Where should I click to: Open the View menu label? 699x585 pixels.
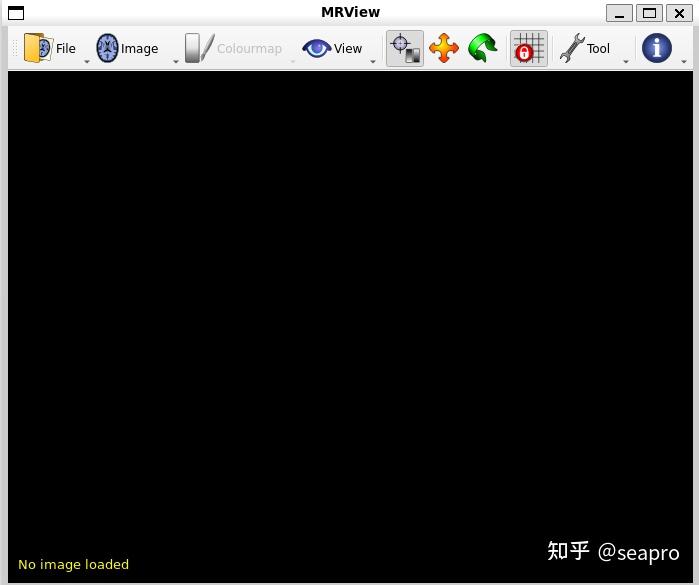[348, 48]
